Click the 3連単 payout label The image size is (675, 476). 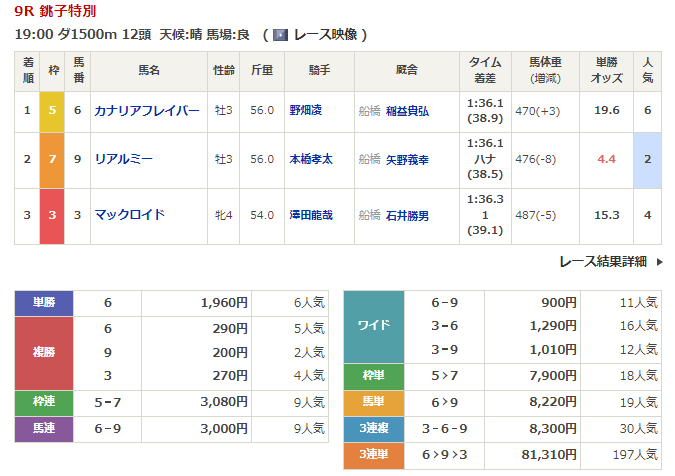tap(373, 455)
